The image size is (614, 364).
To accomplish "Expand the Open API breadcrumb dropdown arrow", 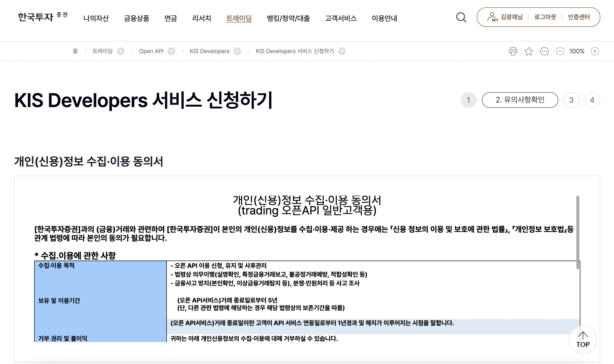I will 171,51.
